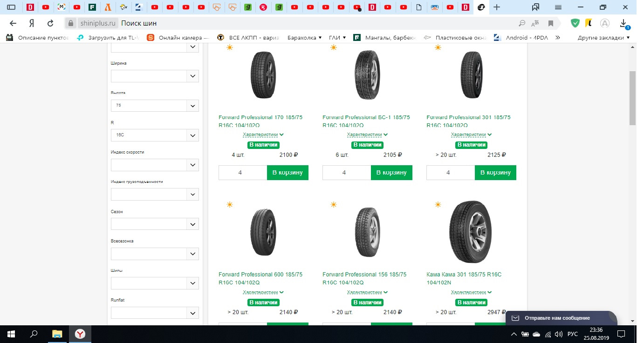Click the page translate icon in address bar

536,23
